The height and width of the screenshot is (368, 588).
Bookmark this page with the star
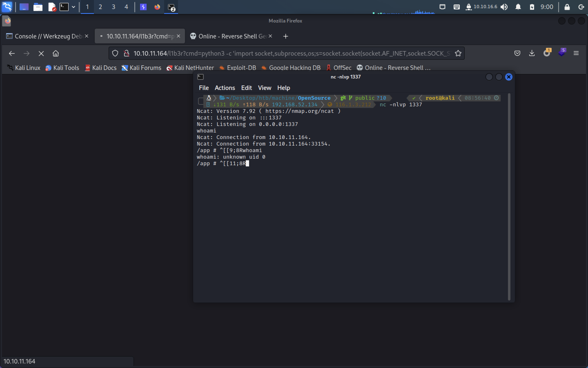click(458, 53)
